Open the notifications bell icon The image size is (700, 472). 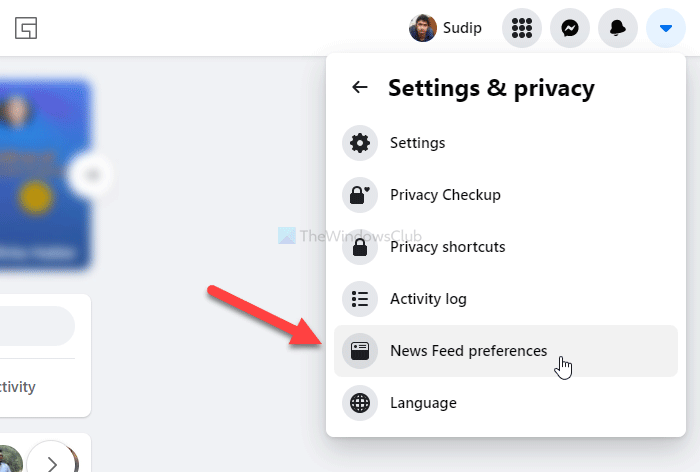pos(617,28)
